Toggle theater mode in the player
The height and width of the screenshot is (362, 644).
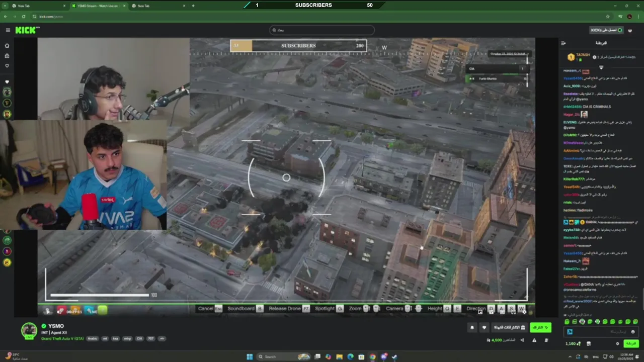point(502,312)
